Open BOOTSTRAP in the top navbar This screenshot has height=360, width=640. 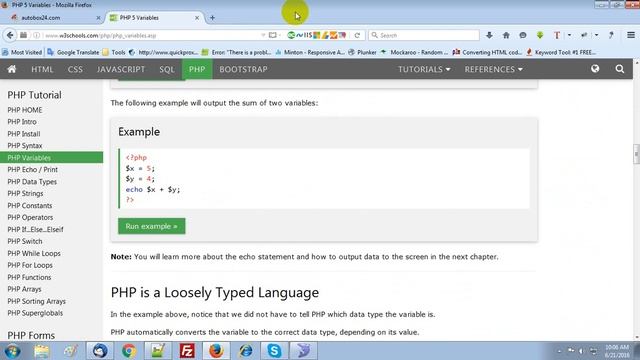(x=243, y=69)
